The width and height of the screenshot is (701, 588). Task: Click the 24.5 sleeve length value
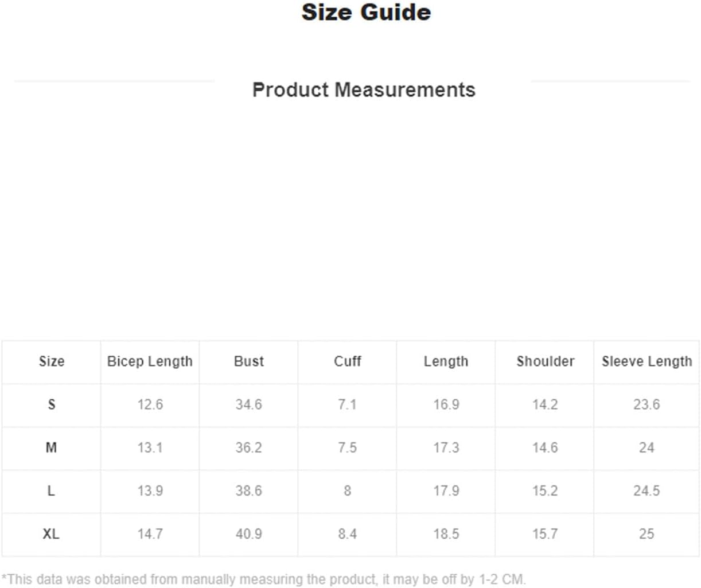point(647,490)
